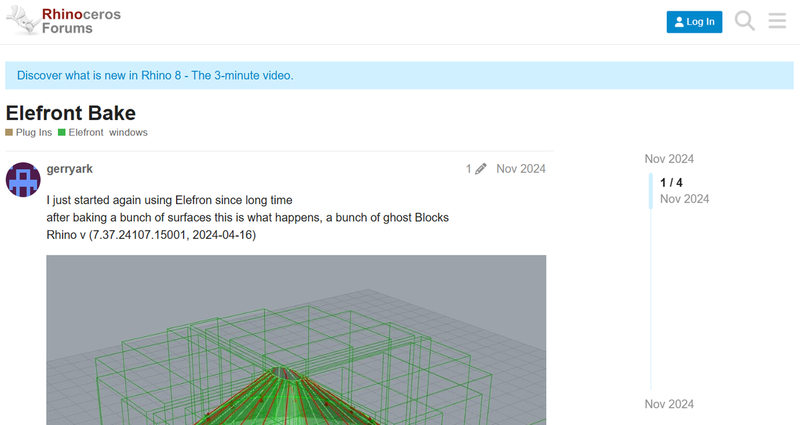Open the hamburger menu icon
The height and width of the screenshot is (425, 800).
[x=777, y=21]
